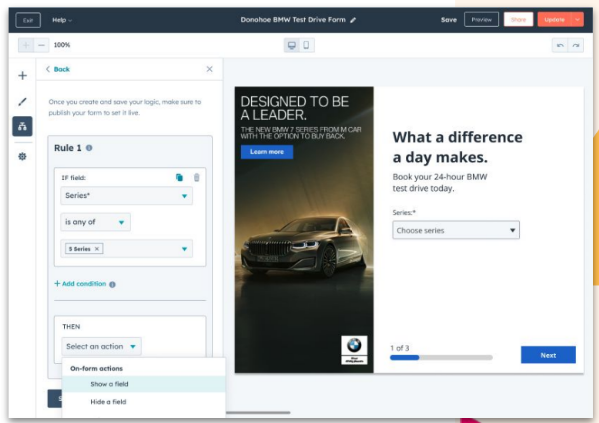Edit form name with pencil icon

(x=353, y=20)
